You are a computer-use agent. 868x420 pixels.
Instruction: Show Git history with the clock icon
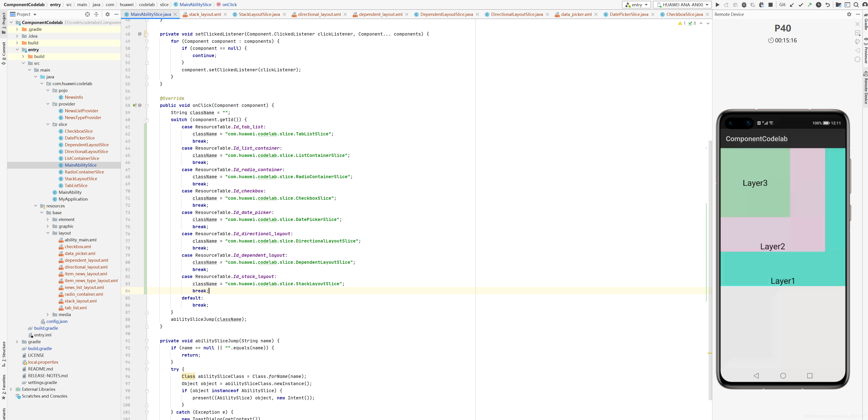tap(818, 5)
